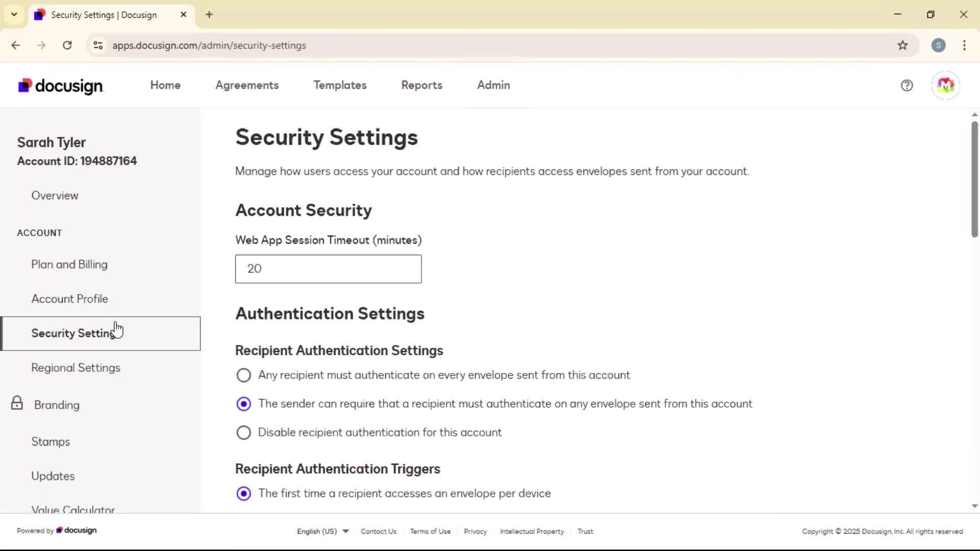Go back with browser back arrow
This screenshot has width=980, height=551.
tap(16, 45)
